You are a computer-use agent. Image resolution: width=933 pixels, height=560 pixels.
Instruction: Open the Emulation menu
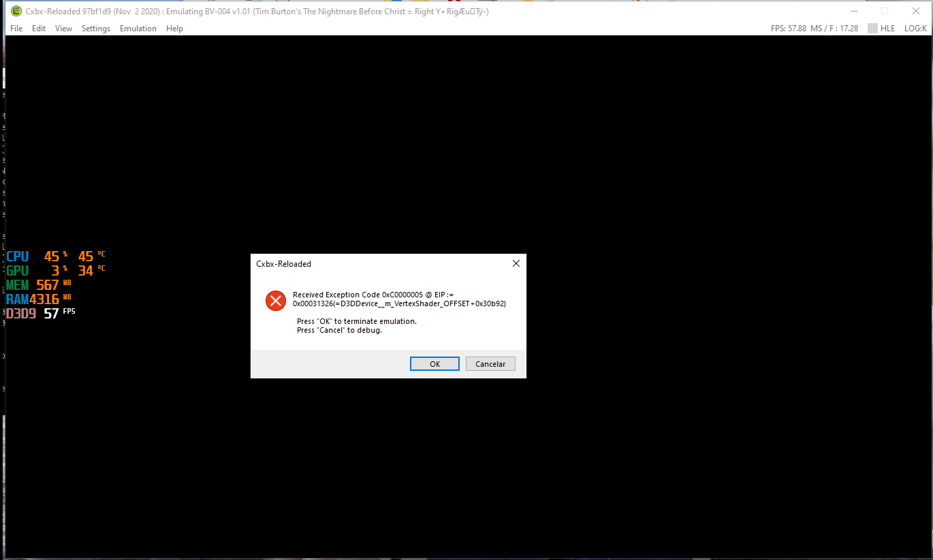(x=138, y=29)
